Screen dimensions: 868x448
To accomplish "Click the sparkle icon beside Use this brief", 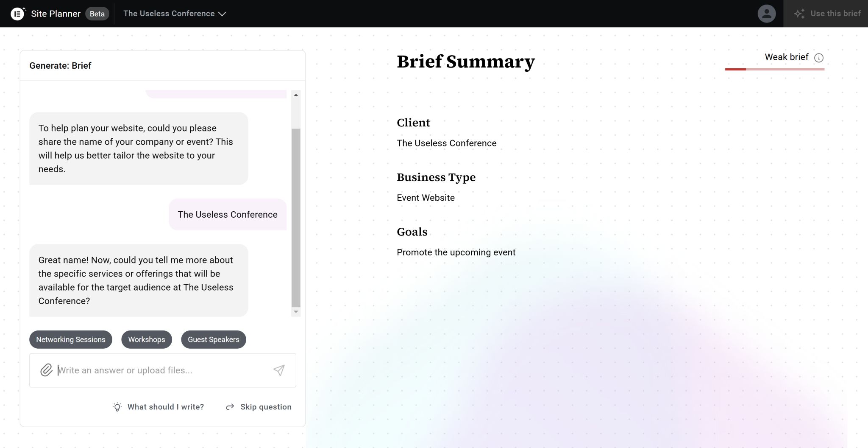I will (x=799, y=14).
